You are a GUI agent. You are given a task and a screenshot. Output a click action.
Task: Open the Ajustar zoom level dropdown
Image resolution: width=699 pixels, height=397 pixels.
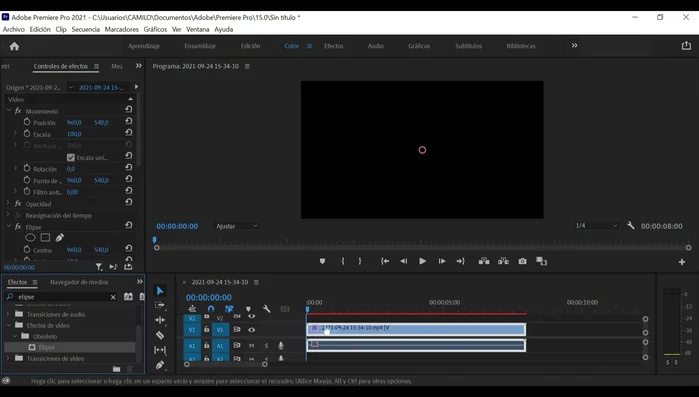pos(236,226)
